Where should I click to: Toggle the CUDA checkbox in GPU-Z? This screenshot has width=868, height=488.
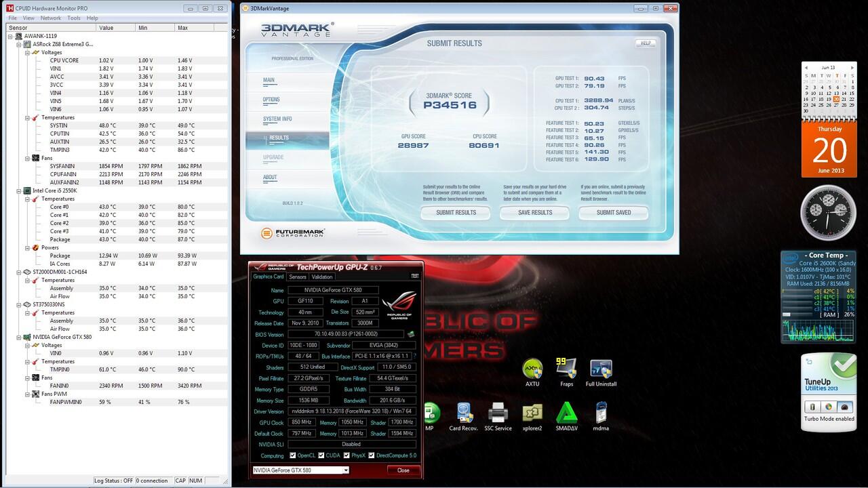pyautogui.click(x=321, y=455)
